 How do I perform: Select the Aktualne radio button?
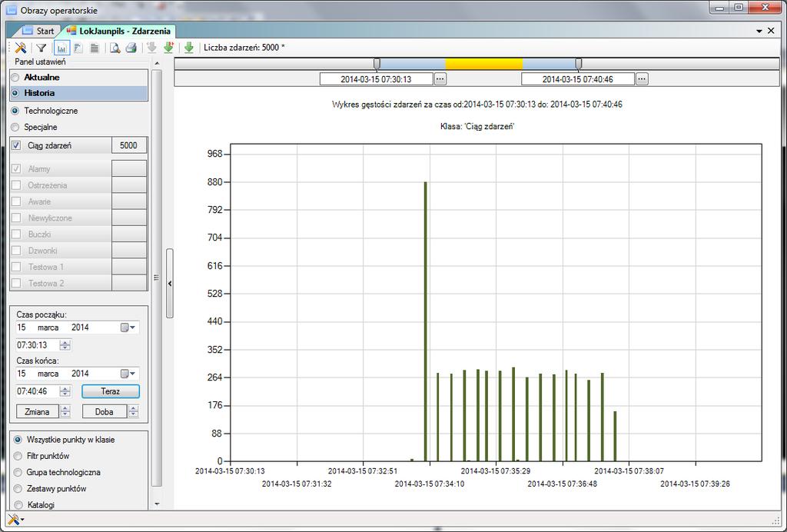point(15,78)
